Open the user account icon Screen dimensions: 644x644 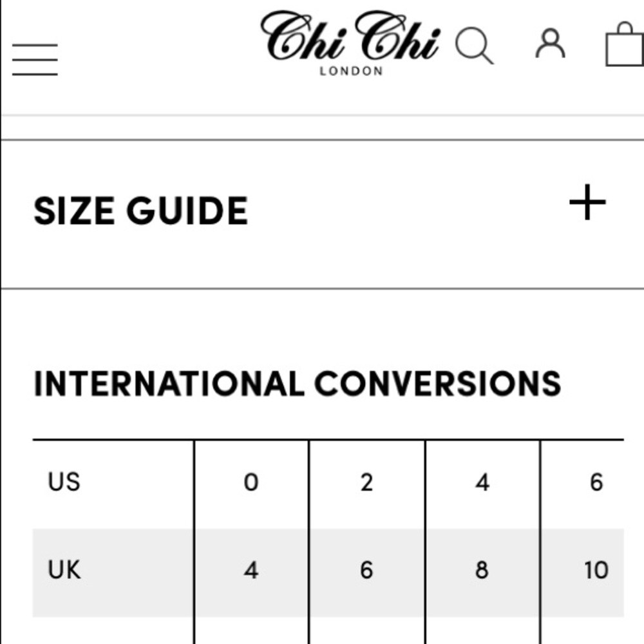click(x=551, y=43)
